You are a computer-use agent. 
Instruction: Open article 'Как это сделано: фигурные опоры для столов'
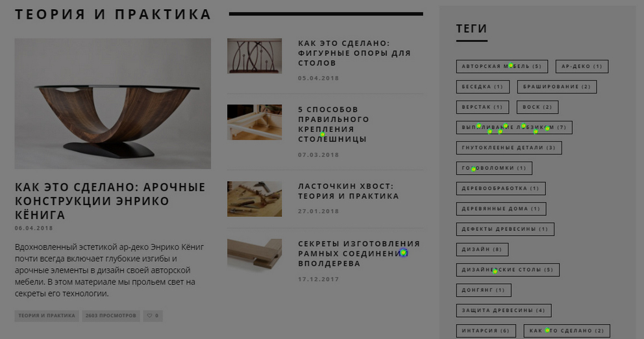354,53
